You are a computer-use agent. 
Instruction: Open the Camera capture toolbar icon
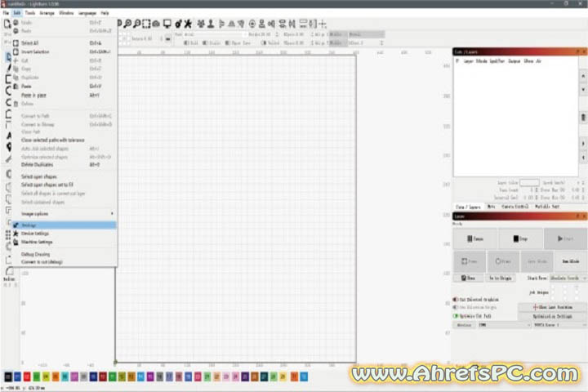(x=156, y=24)
